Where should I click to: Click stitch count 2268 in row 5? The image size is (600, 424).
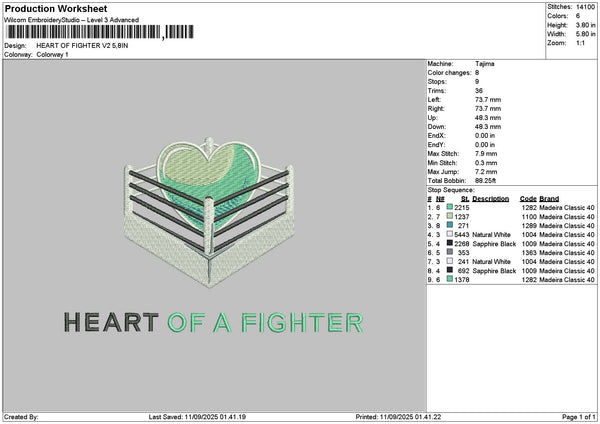pyautogui.click(x=462, y=244)
